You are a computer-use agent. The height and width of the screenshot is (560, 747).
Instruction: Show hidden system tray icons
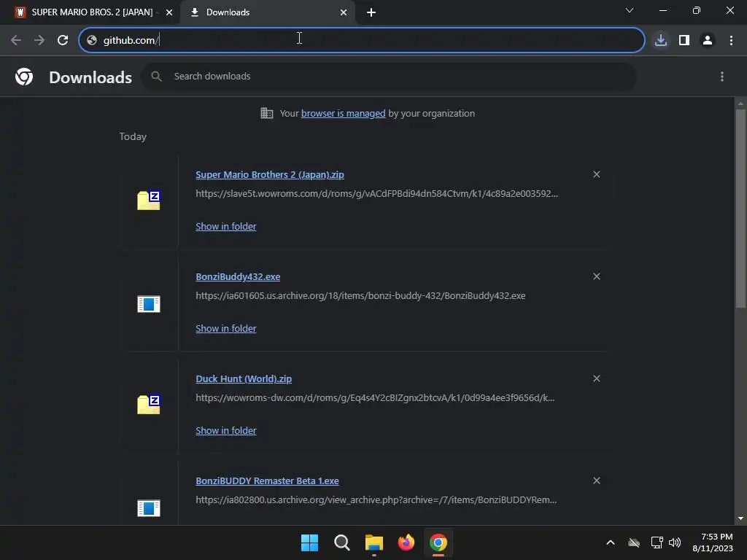coord(611,542)
